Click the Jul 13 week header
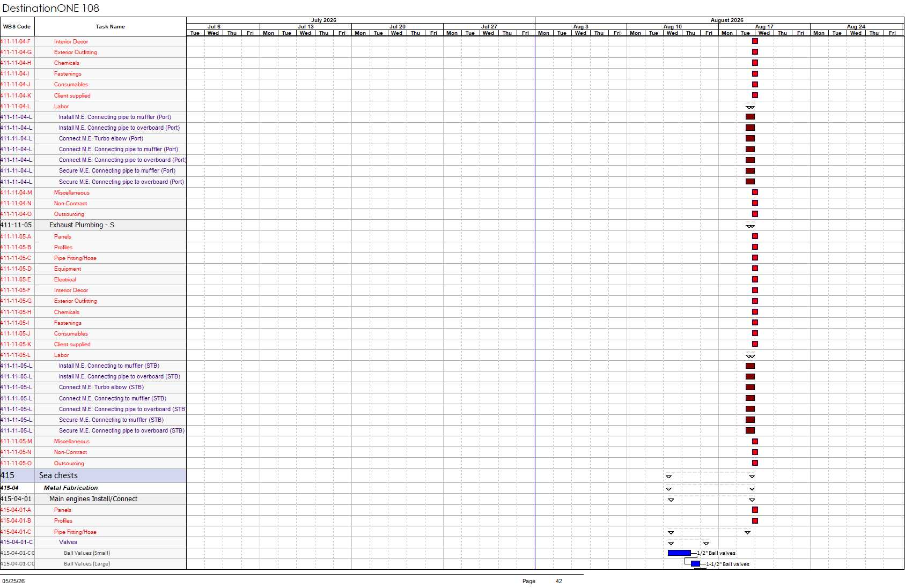905x588 pixels. (x=306, y=26)
